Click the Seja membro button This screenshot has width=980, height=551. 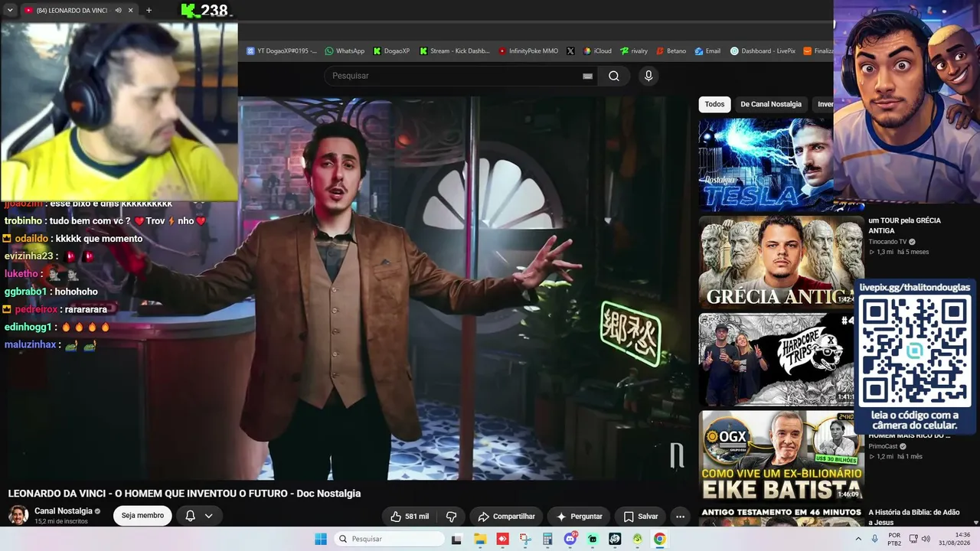pos(142,516)
